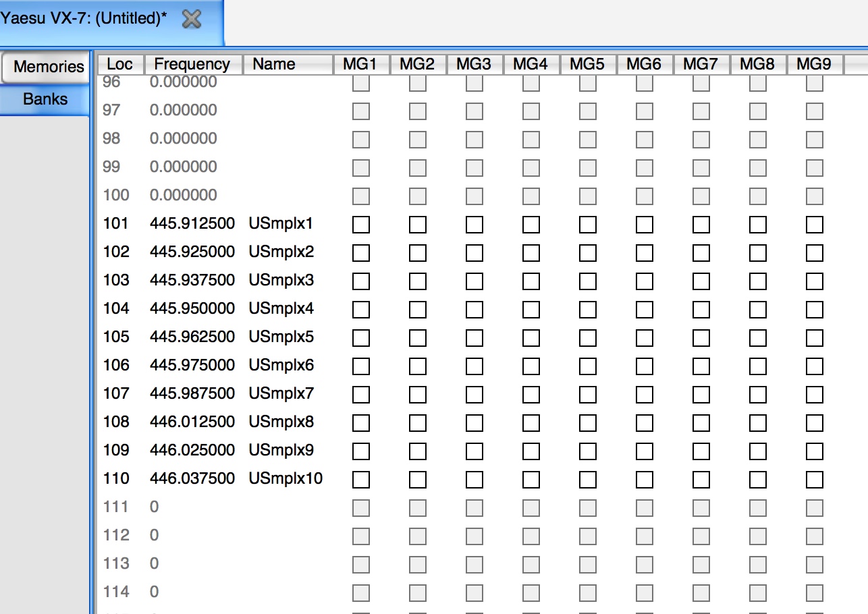Click the MG5 column header
Screen dimensions: 868x614
click(x=588, y=64)
